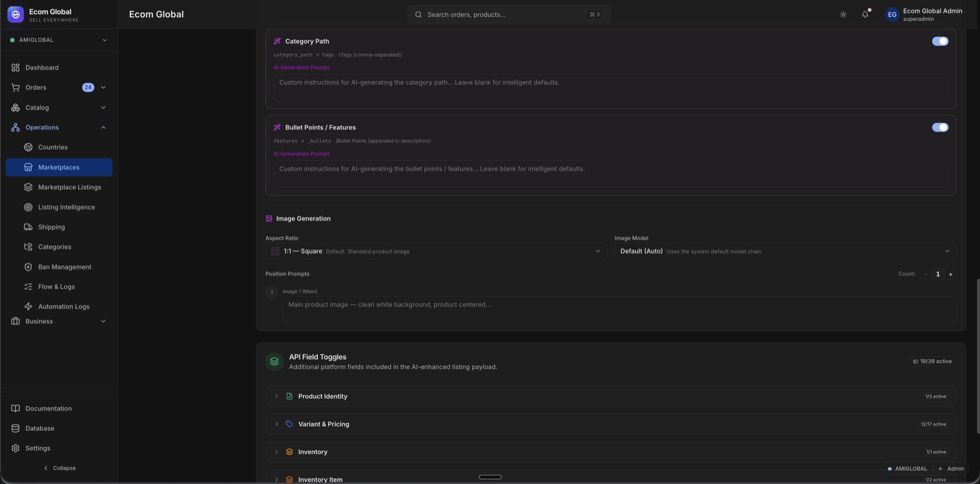Increase image count with plus button
The image size is (980, 484).
click(951, 274)
